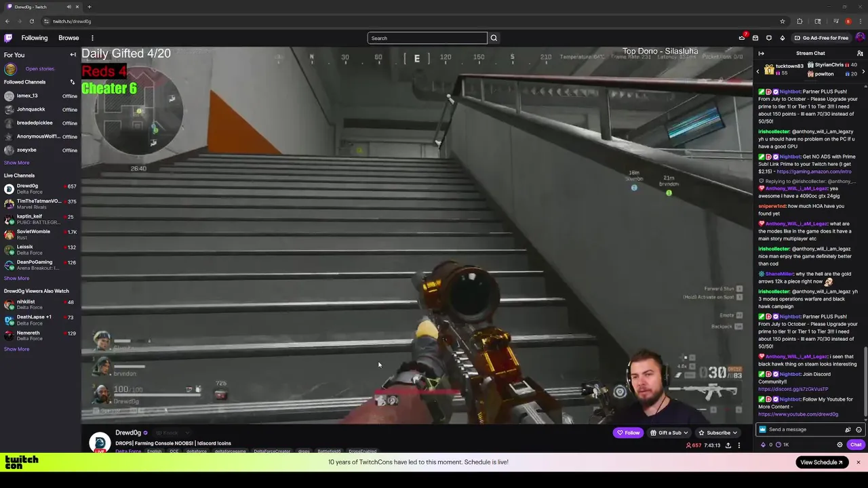
Task: Sort Followed Channels with arrows icon
Action: 72,82
